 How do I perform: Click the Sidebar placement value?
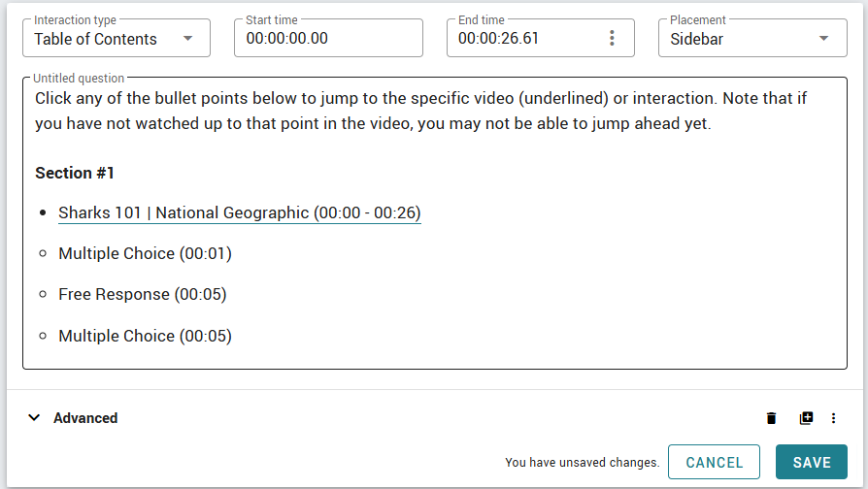point(696,39)
